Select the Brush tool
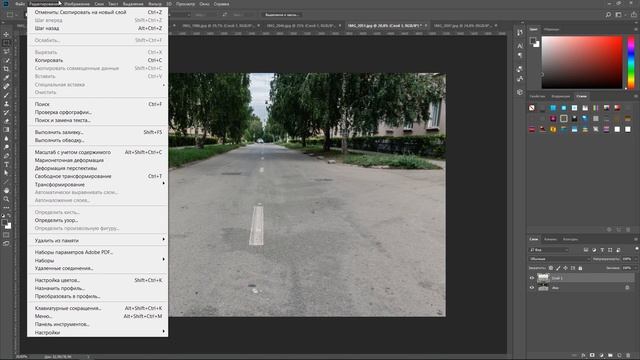The height and width of the screenshot is (360, 640). click(x=6, y=95)
